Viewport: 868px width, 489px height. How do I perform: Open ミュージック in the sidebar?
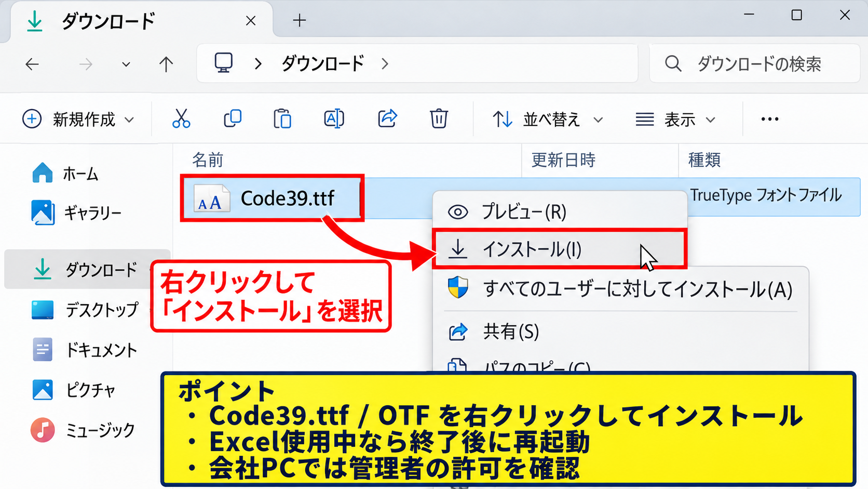point(83,430)
